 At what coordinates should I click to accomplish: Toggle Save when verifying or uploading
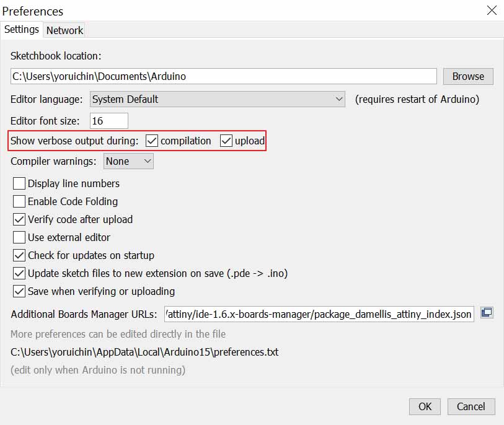coord(19,291)
